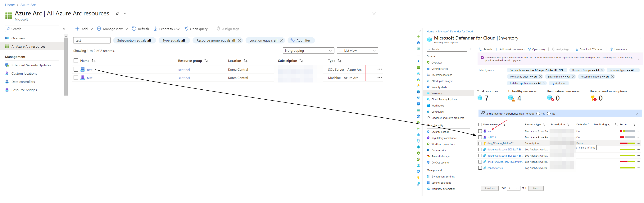Pin the Azure Arc blade

(117, 13)
